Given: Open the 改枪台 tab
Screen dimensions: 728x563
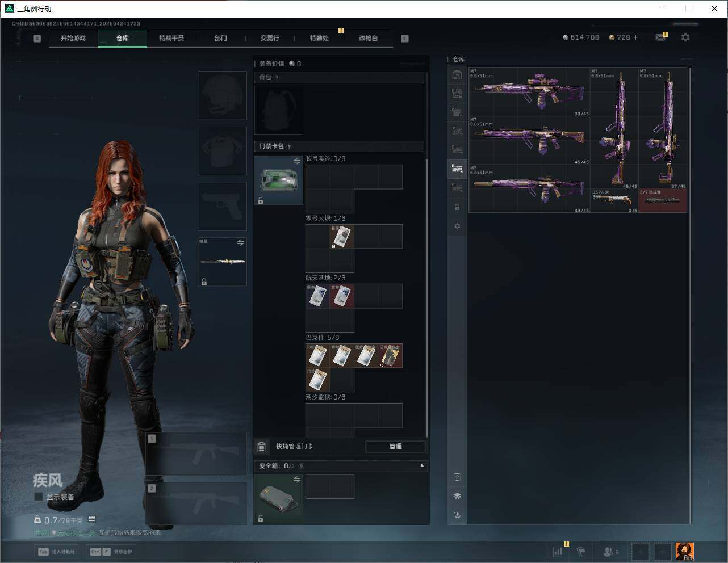Looking at the screenshot, I should pos(368,38).
